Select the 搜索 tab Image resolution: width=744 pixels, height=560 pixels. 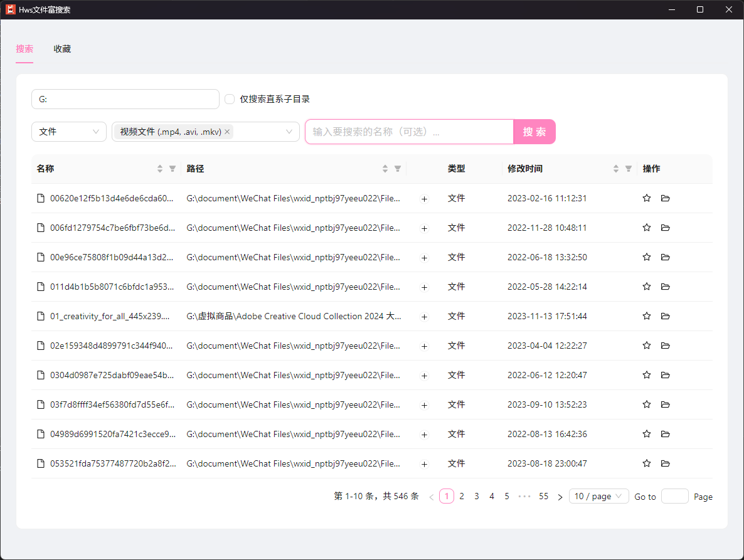[x=24, y=49]
